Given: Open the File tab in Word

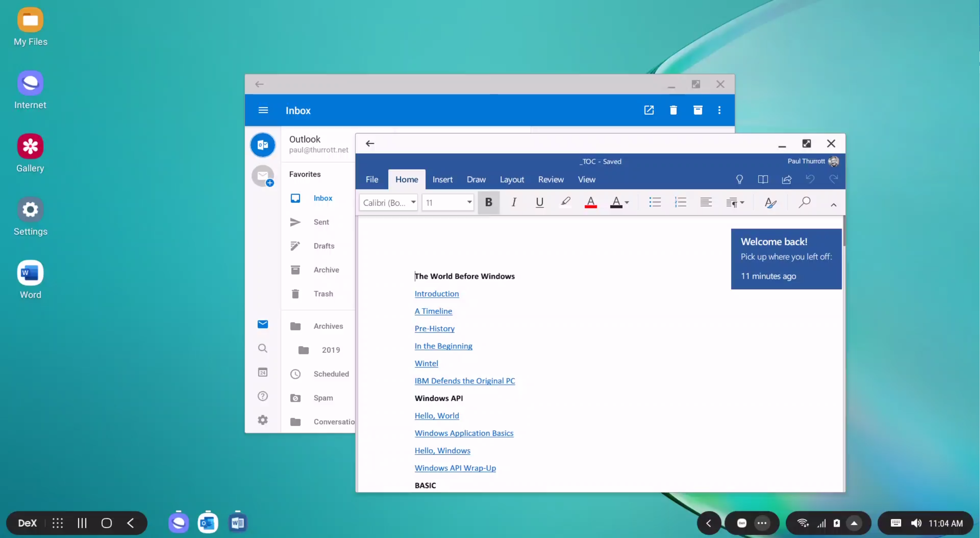Looking at the screenshot, I should coord(372,179).
